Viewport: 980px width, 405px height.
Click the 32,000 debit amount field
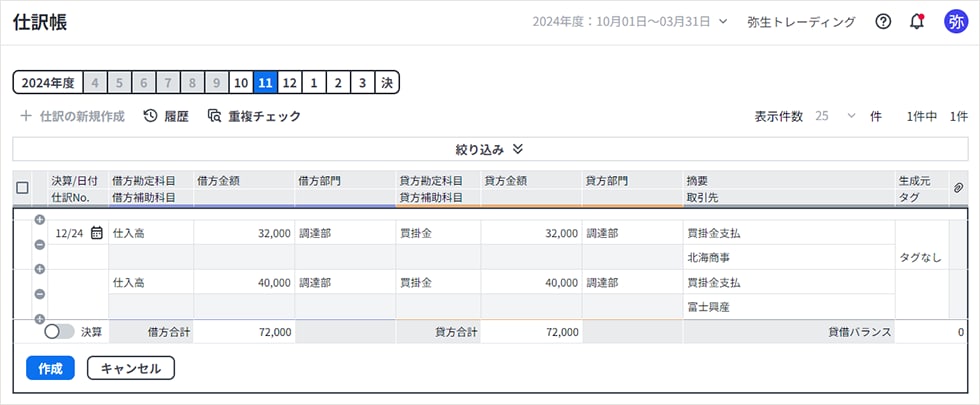point(244,233)
